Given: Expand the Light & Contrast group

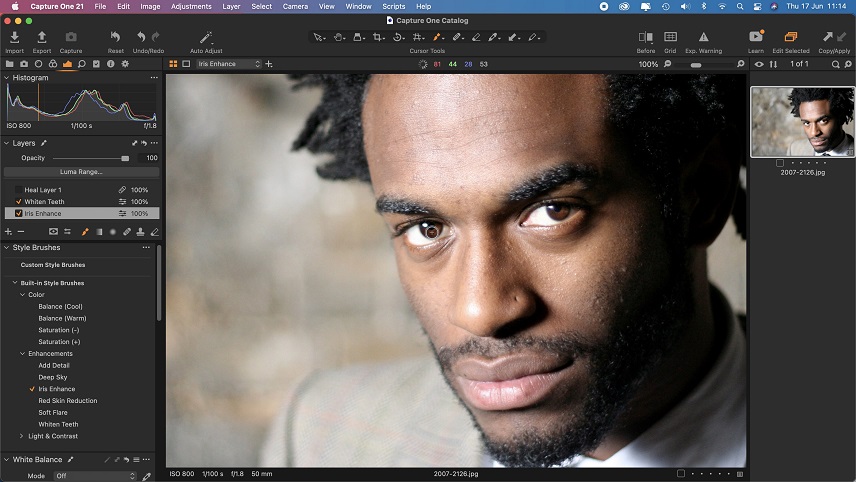Looking at the screenshot, I should 22,436.
